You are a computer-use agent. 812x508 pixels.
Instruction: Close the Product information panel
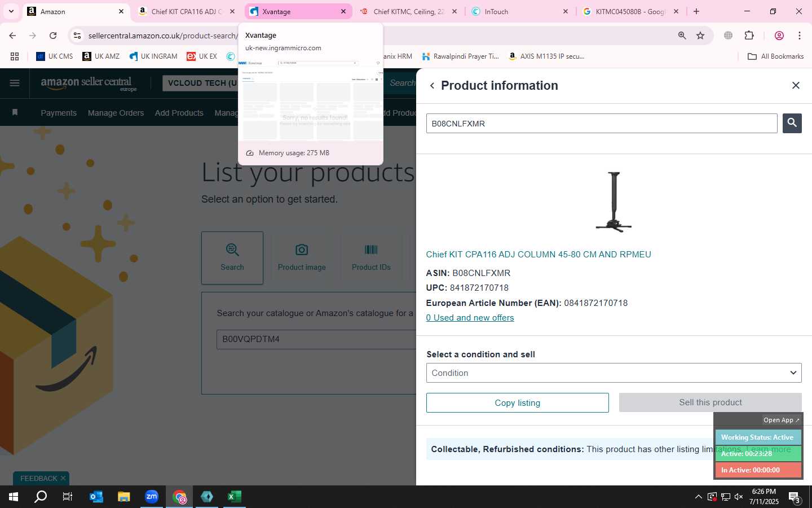click(x=796, y=85)
